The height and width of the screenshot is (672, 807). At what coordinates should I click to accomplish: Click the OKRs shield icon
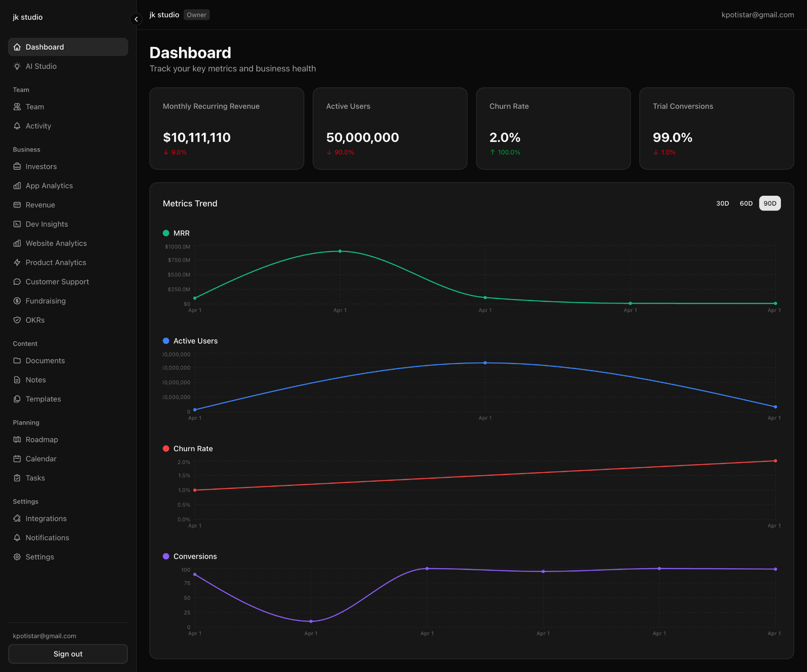(17, 320)
